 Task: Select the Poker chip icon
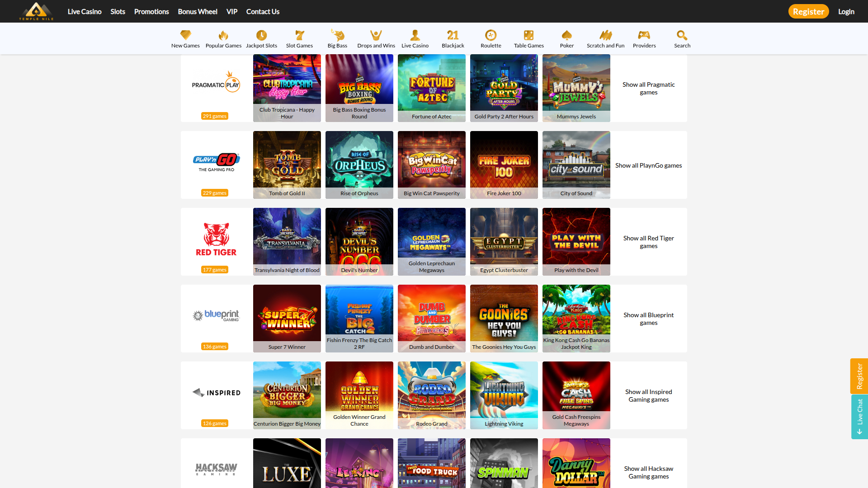click(x=566, y=35)
